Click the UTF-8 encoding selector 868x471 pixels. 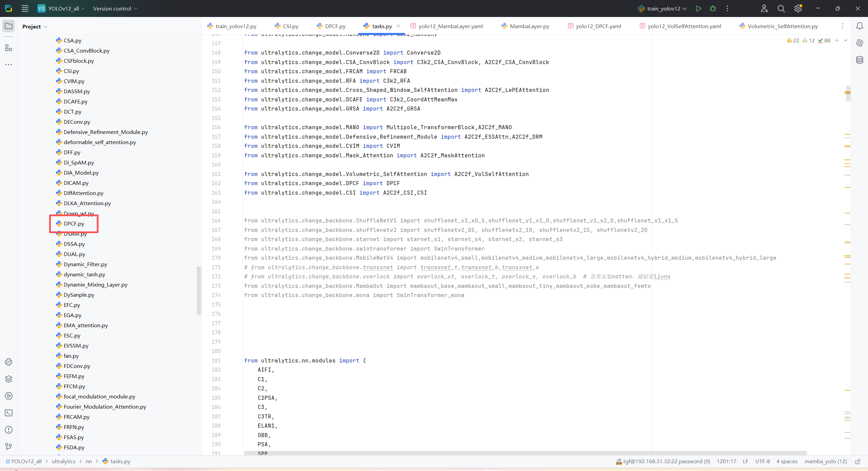[763, 461]
